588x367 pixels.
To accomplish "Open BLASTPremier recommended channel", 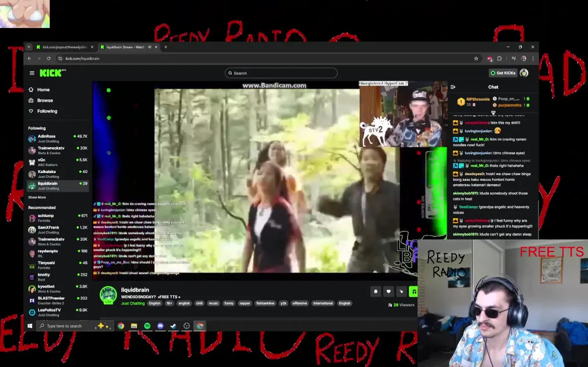I will [x=58, y=301].
